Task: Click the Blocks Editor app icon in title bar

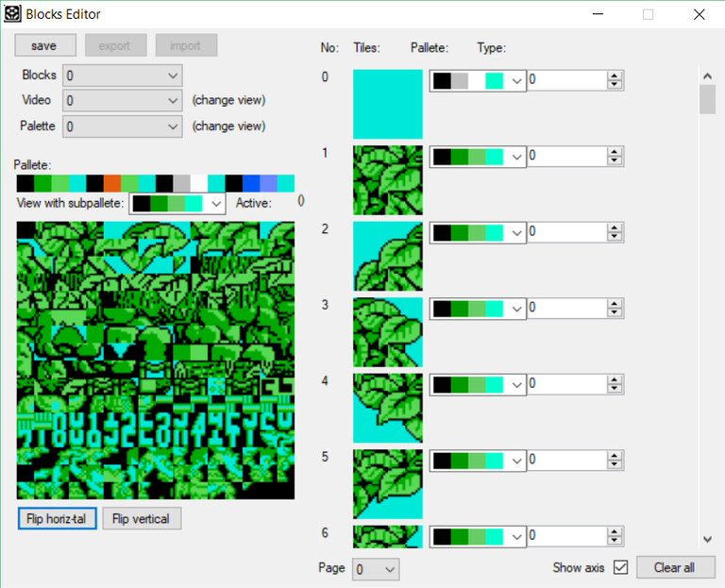Action: [x=11, y=14]
